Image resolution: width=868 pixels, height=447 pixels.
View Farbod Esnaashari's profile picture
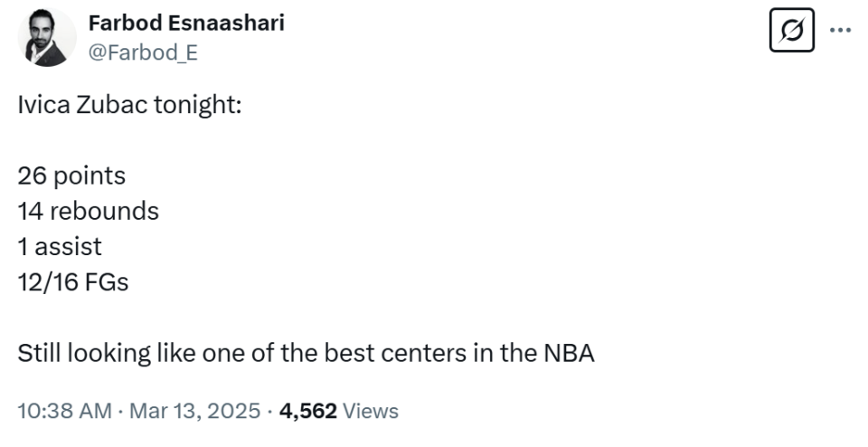pyautogui.click(x=47, y=38)
